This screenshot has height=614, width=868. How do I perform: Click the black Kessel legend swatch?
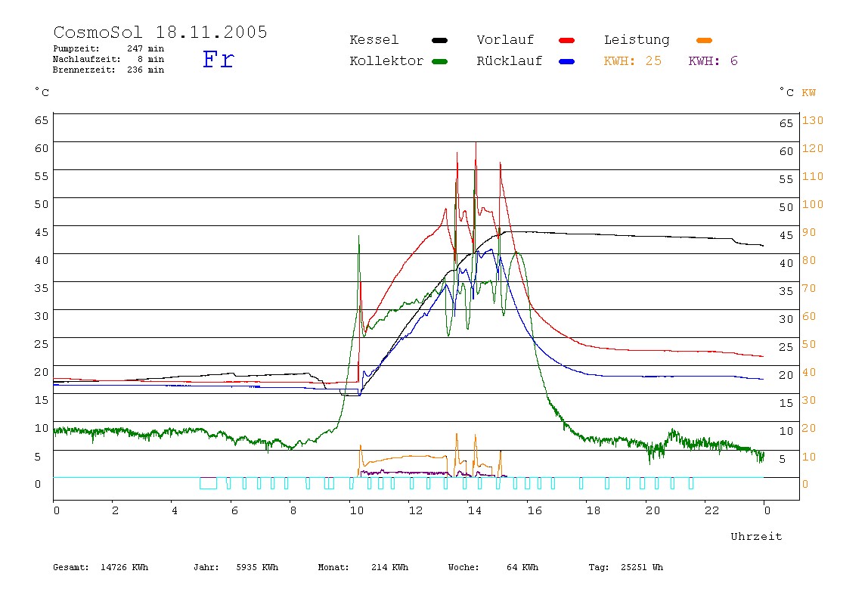(x=439, y=40)
